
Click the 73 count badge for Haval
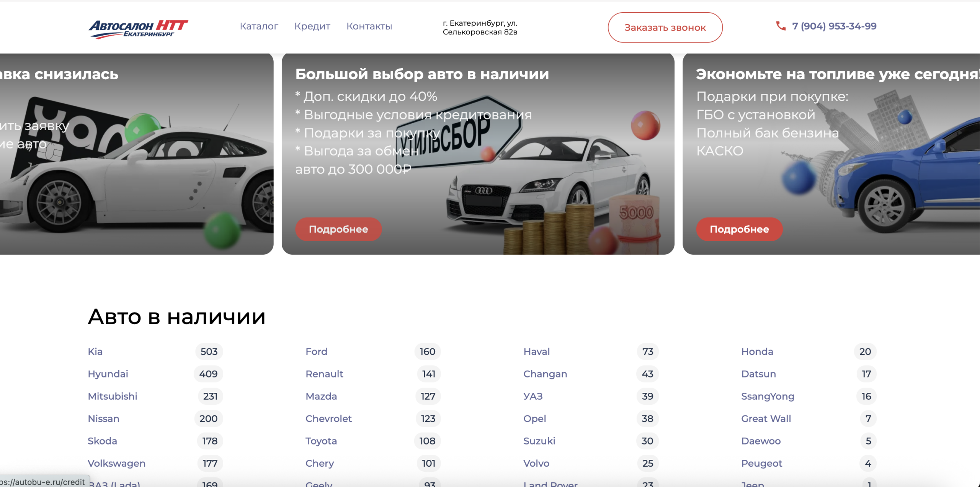pos(648,351)
